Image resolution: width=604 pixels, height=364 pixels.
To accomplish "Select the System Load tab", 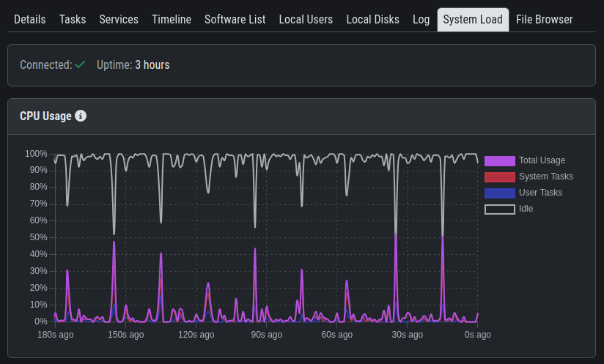I will click(x=473, y=20).
